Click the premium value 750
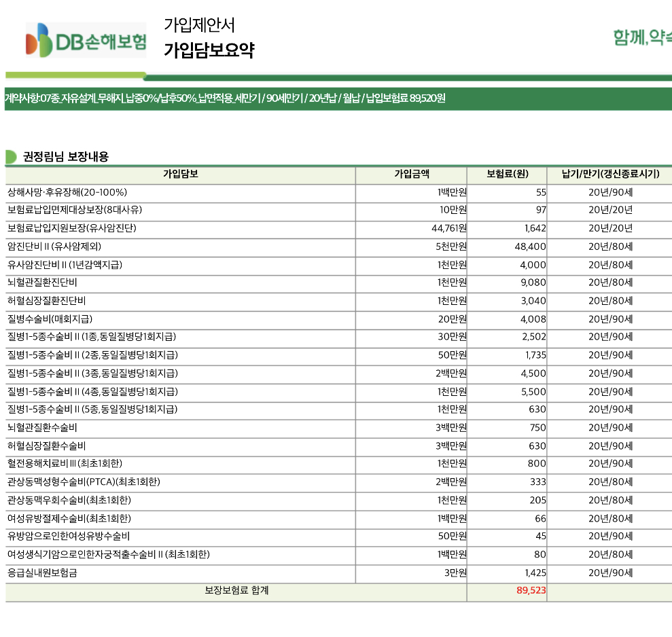672x637 pixels. (x=537, y=428)
